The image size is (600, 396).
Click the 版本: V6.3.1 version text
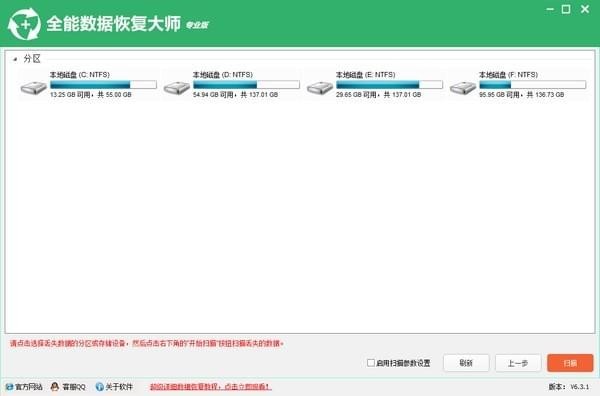(569, 387)
